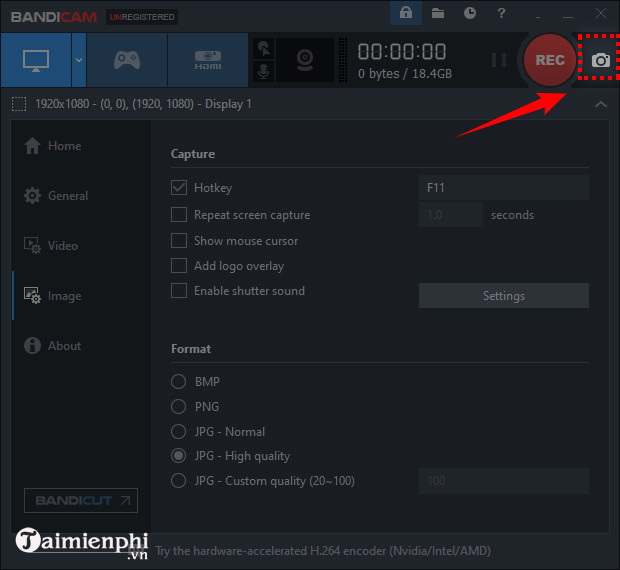Collapse panel with chevron up arrow
This screenshot has height=570, width=620.
pyautogui.click(x=601, y=104)
